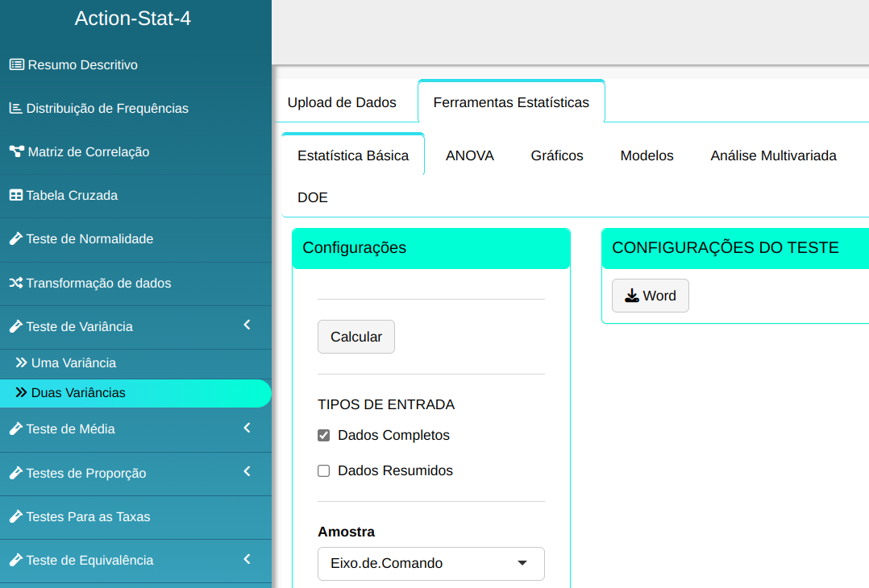
Task: Open the Análise Multivariada tab
Action: pyautogui.click(x=773, y=155)
